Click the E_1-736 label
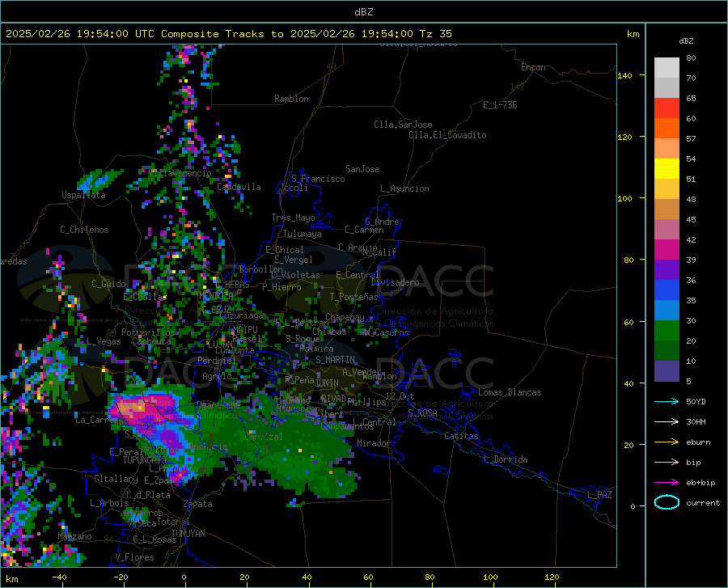 (x=500, y=105)
